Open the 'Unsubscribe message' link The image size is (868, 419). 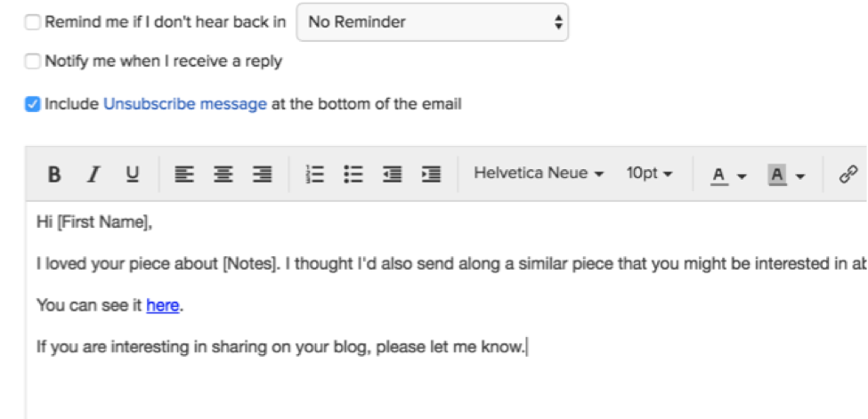(x=185, y=104)
